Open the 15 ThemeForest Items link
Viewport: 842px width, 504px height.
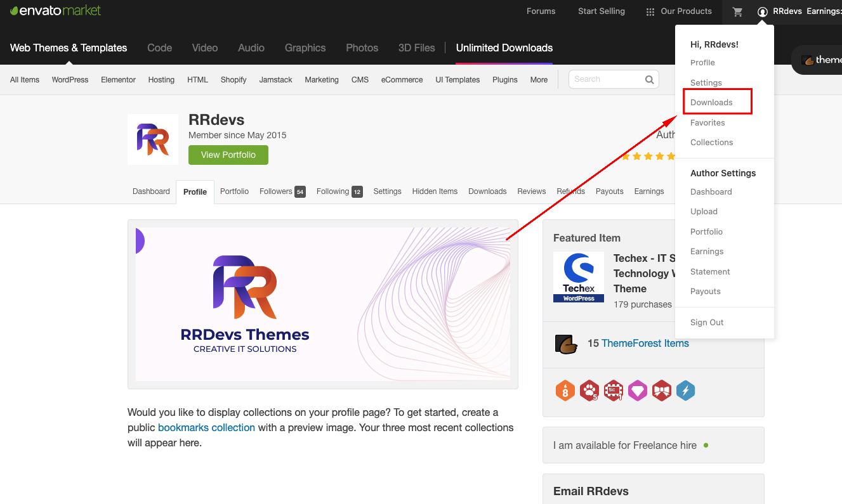click(x=645, y=343)
